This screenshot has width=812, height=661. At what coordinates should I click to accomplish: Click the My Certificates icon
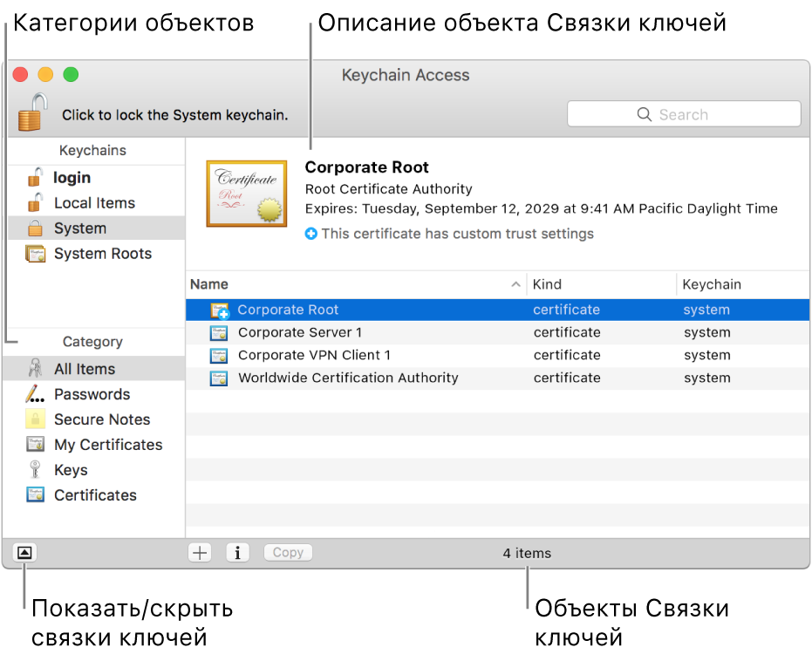35,444
